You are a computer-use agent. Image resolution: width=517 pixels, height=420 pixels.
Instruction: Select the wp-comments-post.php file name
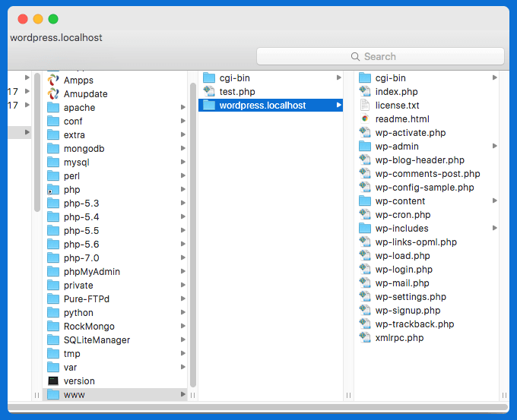pos(427,174)
